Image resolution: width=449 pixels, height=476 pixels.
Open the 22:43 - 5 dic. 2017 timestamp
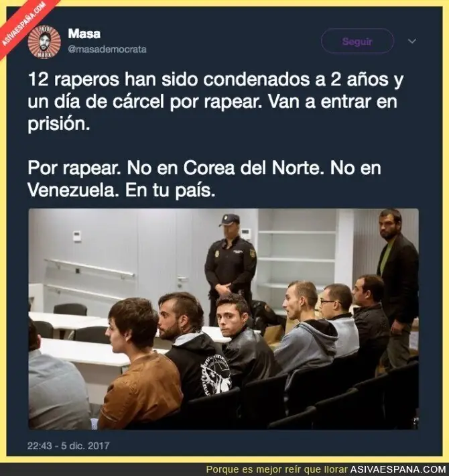(68, 446)
